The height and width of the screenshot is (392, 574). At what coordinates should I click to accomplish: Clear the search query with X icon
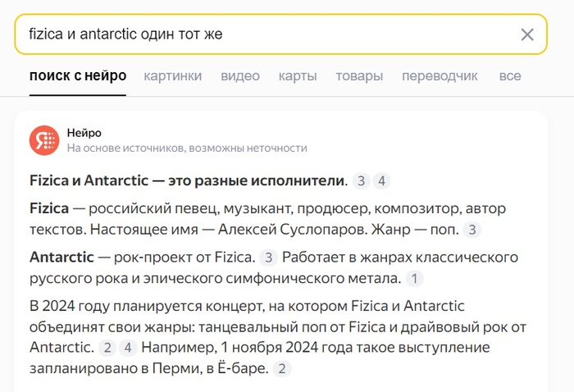527,34
